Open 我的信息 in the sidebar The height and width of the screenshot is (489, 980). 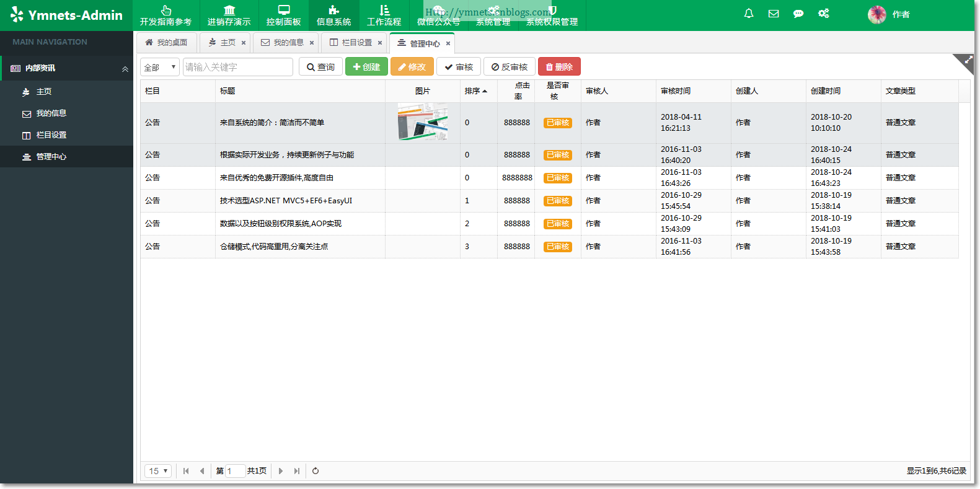click(67, 113)
